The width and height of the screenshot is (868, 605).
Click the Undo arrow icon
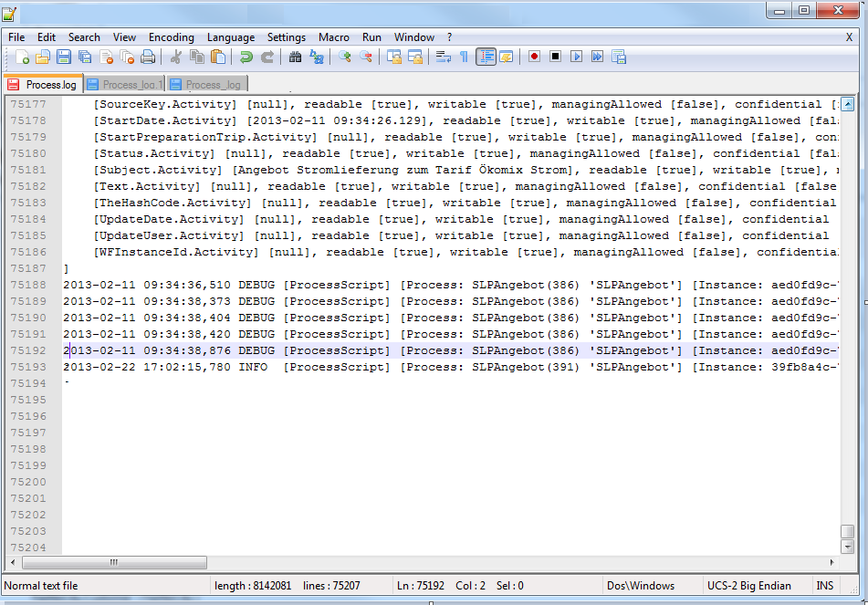click(x=246, y=57)
